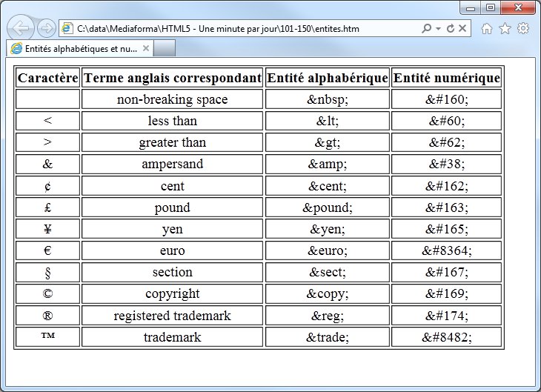The width and height of the screenshot is (541, 392).
Task: Refresh the page with the reload icon
Action: (450, 28)
